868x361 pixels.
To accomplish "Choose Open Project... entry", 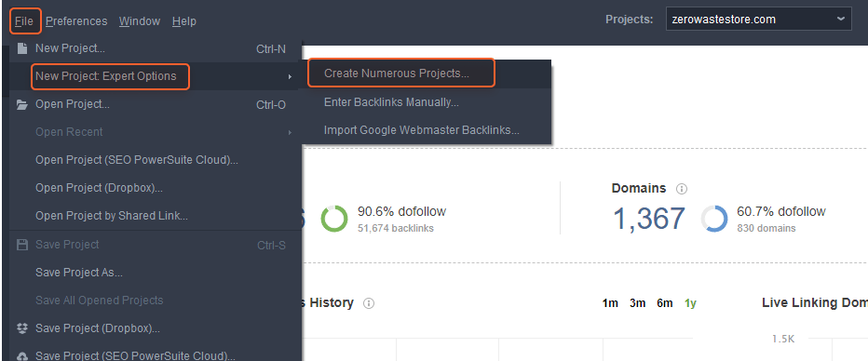I will (156, 104).
